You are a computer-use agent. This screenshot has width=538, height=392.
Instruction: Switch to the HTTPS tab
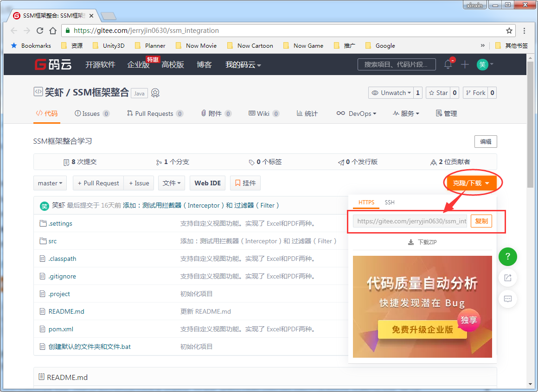(366, 202)
